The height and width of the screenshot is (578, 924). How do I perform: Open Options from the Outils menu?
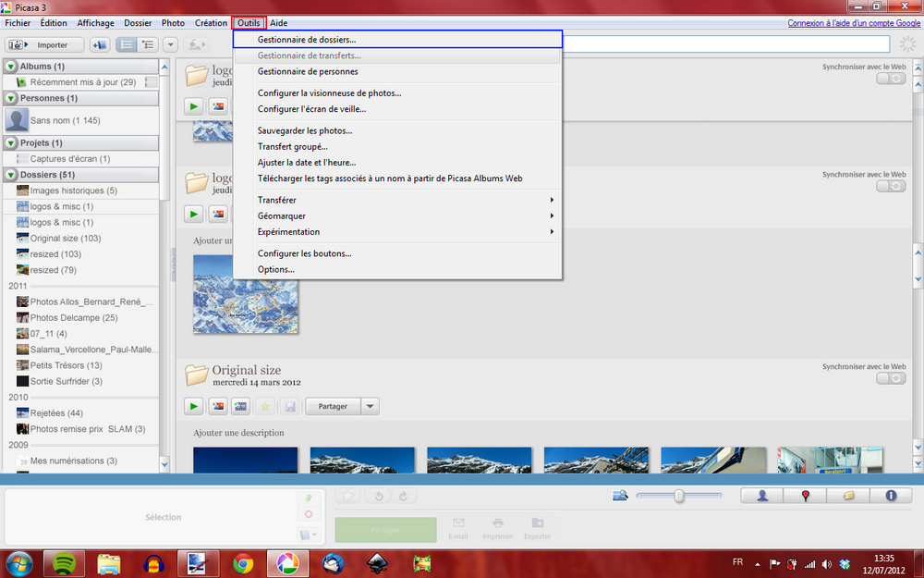pos(397,269)
